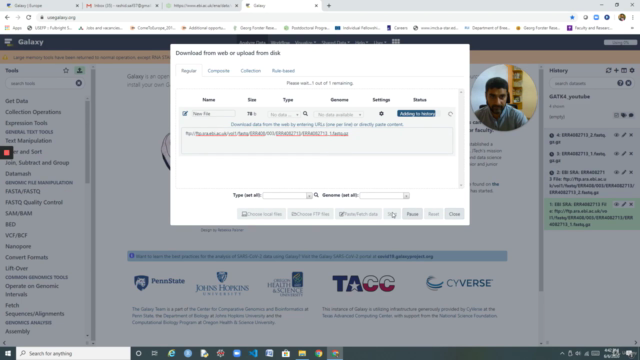Viewport: 640px width, 360px height.
Task: Click the favorites star in Tools panel
Action: [x=66, y=71]
